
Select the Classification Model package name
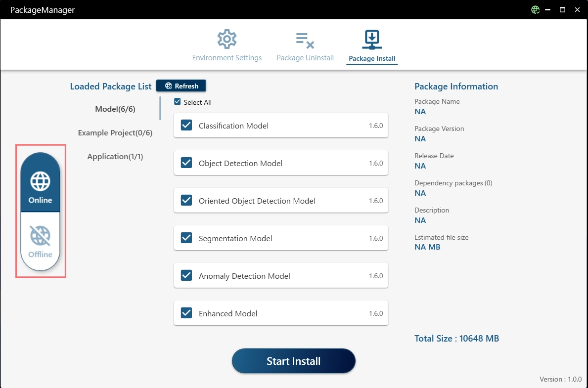tap(233, 126)
